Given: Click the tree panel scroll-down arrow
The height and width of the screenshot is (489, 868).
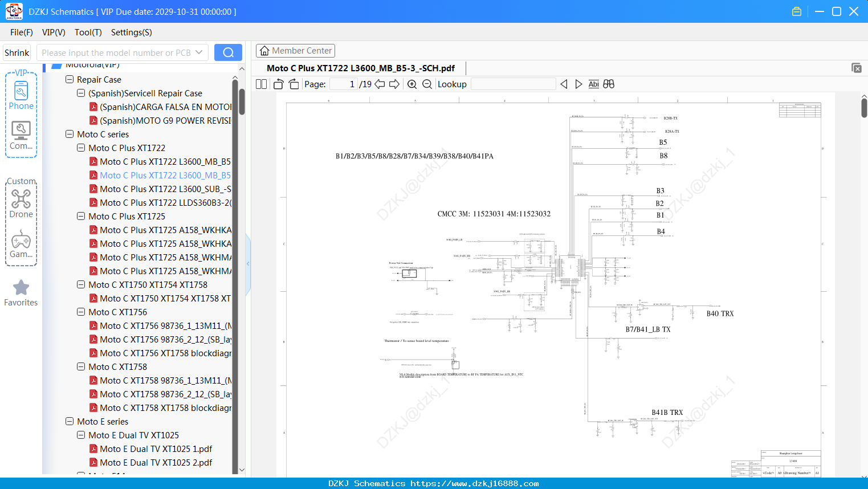Looking at the screenshot, I should [x=242, y=470].
